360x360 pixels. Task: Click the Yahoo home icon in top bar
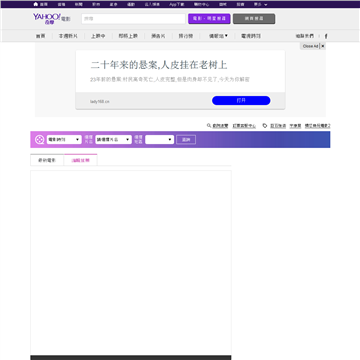tap(36, 4)
